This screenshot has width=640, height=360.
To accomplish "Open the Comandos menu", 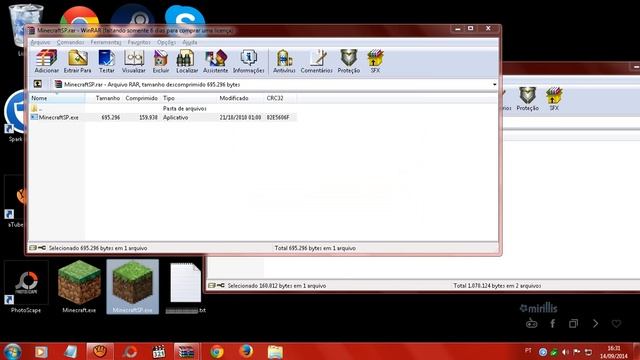I will (70, 42).
